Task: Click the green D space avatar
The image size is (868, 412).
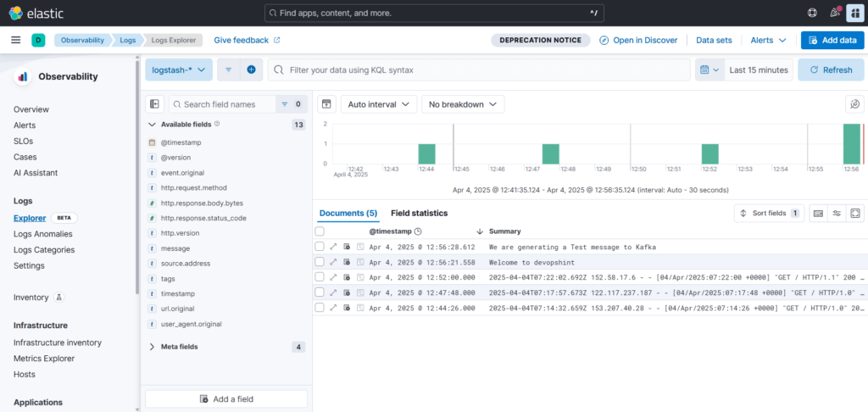Action: point(38,40)
